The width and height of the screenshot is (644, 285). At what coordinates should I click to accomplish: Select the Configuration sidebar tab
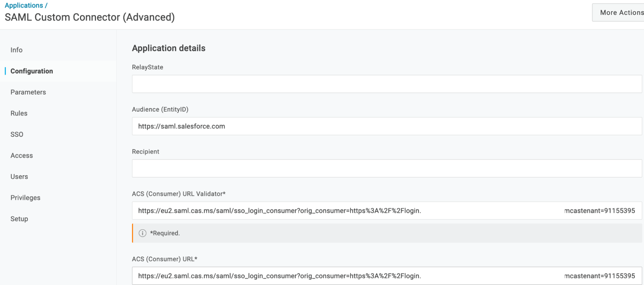(32, 71)
